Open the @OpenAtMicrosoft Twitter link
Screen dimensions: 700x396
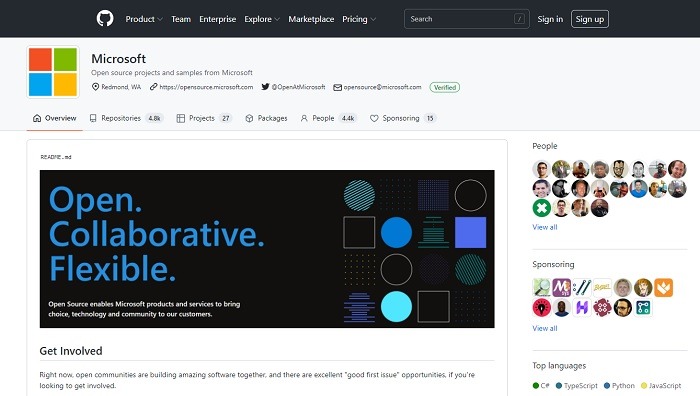pyautogui.click(x=298, y=87)
